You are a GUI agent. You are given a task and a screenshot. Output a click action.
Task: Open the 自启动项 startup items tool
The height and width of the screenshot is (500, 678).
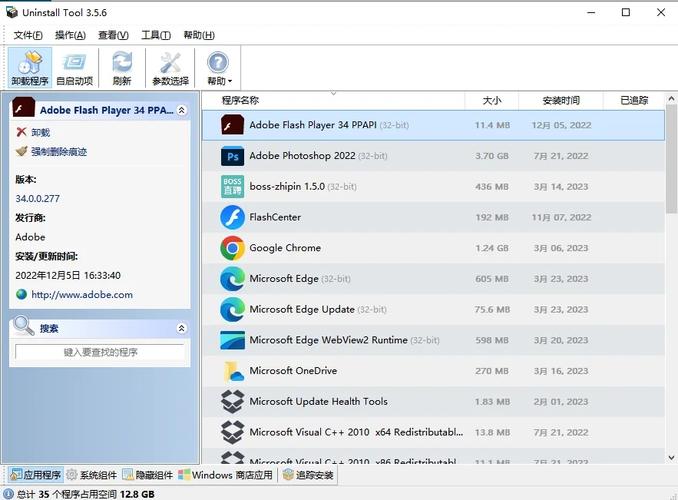(x=74, y=68)
